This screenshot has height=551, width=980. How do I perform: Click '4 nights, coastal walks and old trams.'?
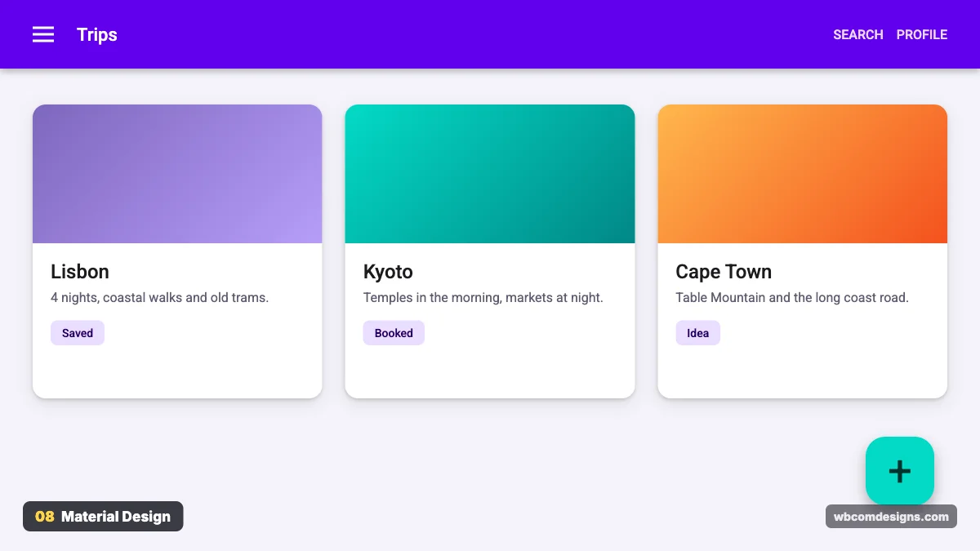[159, 298]
